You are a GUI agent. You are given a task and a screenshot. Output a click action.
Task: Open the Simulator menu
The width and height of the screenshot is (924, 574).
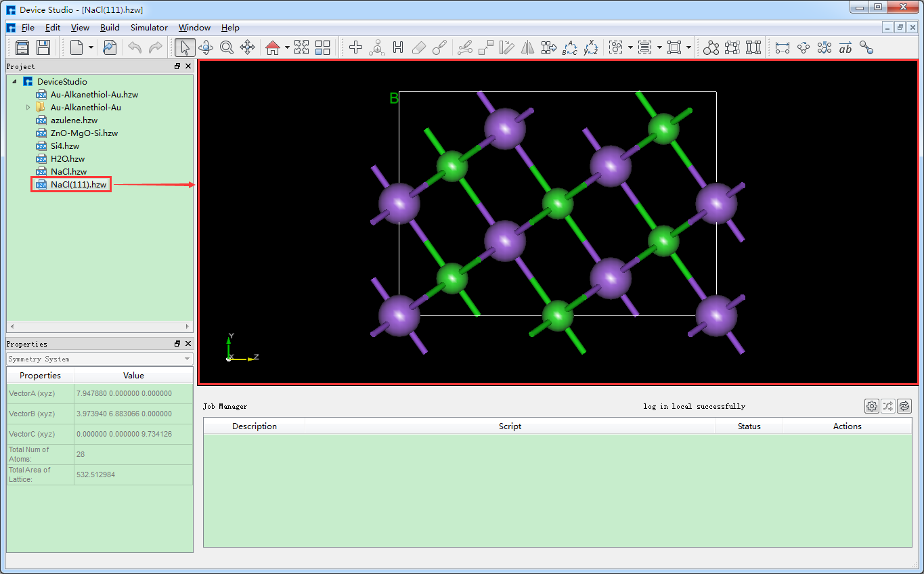[x=149, y=28]
